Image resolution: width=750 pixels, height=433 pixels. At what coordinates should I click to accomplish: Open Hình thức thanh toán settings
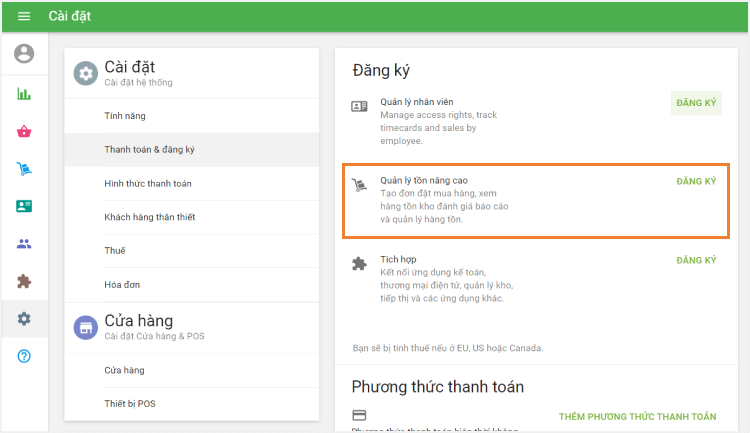[148, 184]
